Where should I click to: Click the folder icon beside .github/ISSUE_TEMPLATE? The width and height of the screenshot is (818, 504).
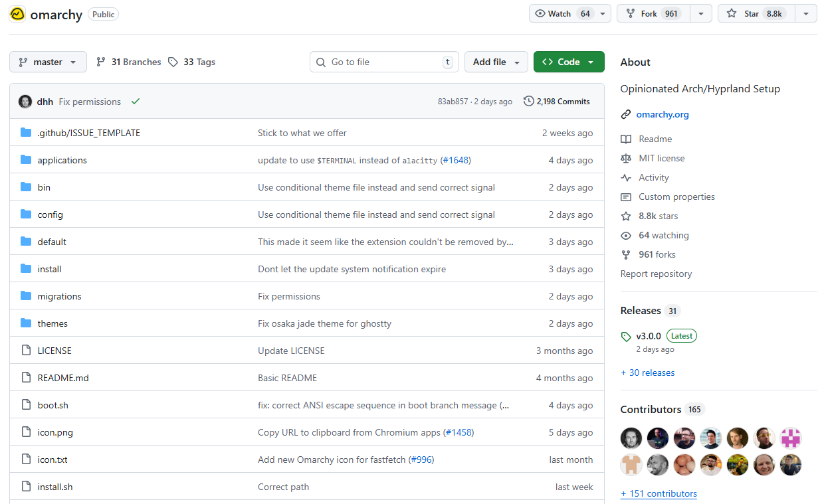click(26, 133)
